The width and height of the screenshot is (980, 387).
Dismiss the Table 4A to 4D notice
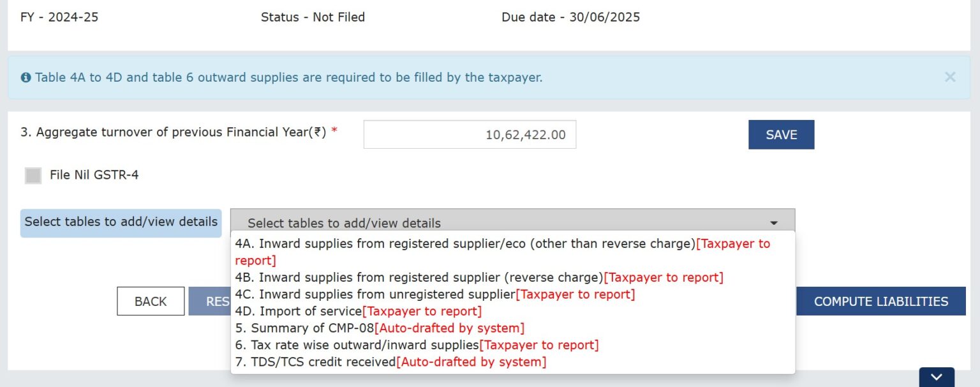pyautogui.click(x=949, y=77)
